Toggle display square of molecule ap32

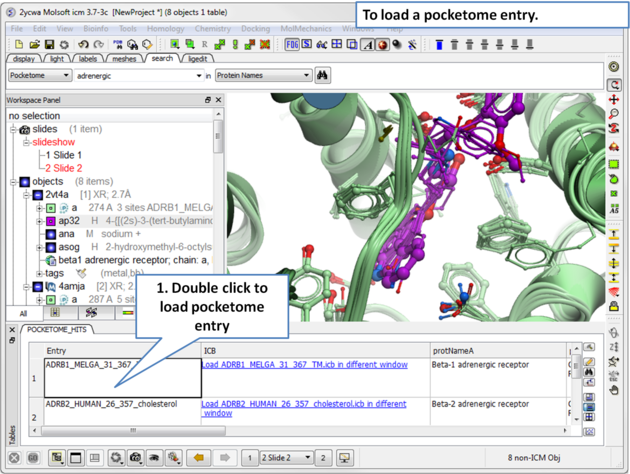(x=50, y=221)
